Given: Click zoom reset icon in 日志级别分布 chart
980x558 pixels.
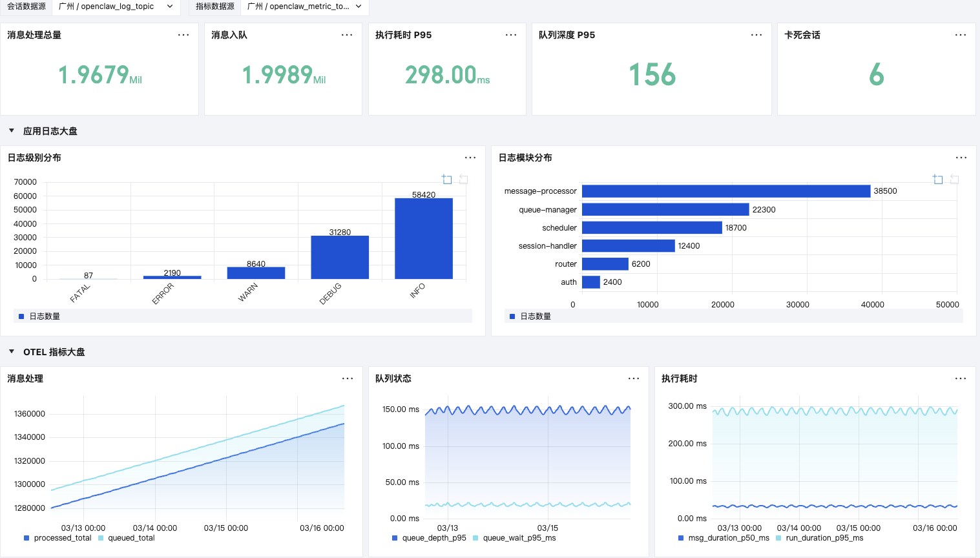Looking at the screenshot, I should 463,179.
